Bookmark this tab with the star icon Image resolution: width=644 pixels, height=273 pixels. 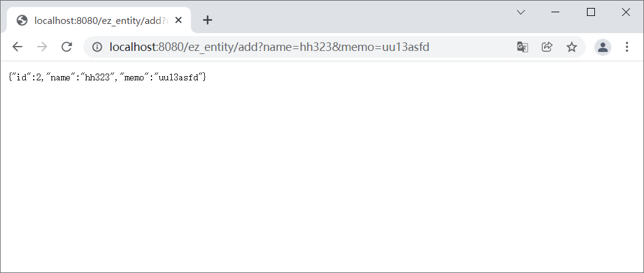[x=572, y=47]
